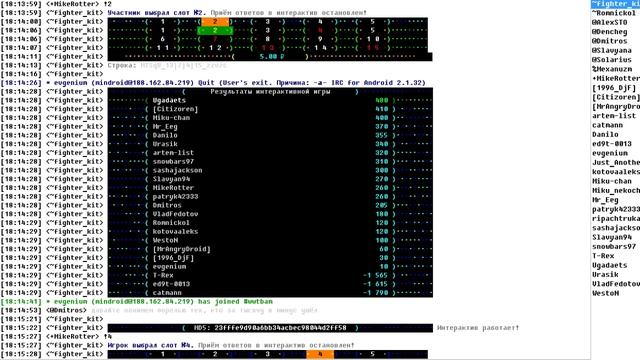The width and height of the screenshot is (640, 360).
Task: Select @Dencheg in the nick list
Action: tap(609, 32)
